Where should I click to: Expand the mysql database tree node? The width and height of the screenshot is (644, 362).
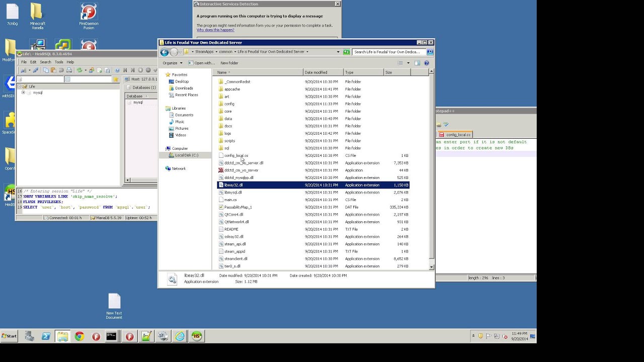(x=23, y=93)
